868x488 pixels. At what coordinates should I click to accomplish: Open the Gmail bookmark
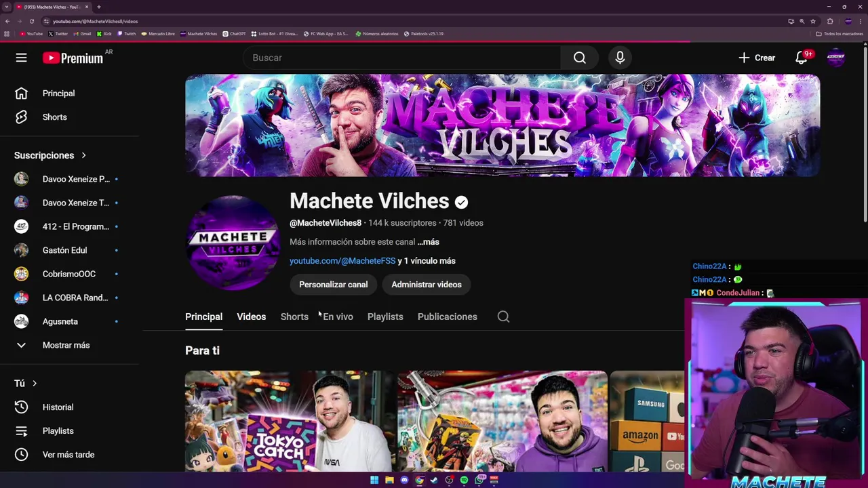(x=83, y=33)
